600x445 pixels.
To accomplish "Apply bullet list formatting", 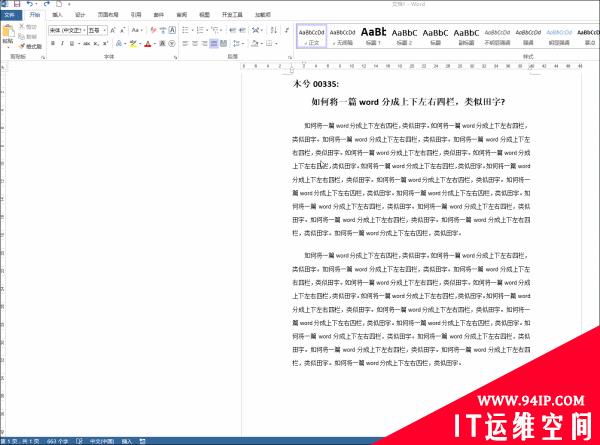I will (x=186, y=30).
